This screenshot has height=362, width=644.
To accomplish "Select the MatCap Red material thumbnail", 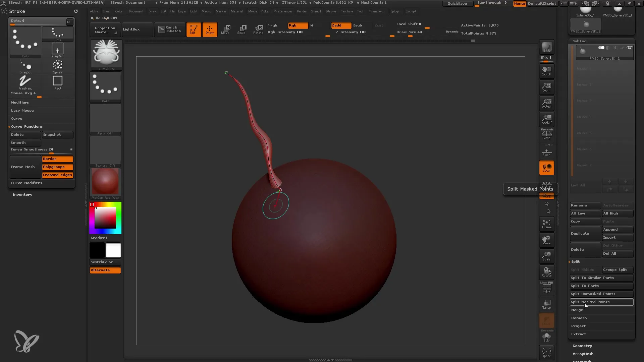I will click(x=105, y=183).
